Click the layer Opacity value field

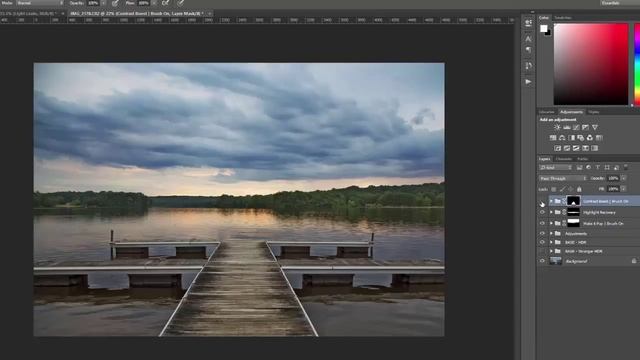pyautogui.click(x=613, y=178)
